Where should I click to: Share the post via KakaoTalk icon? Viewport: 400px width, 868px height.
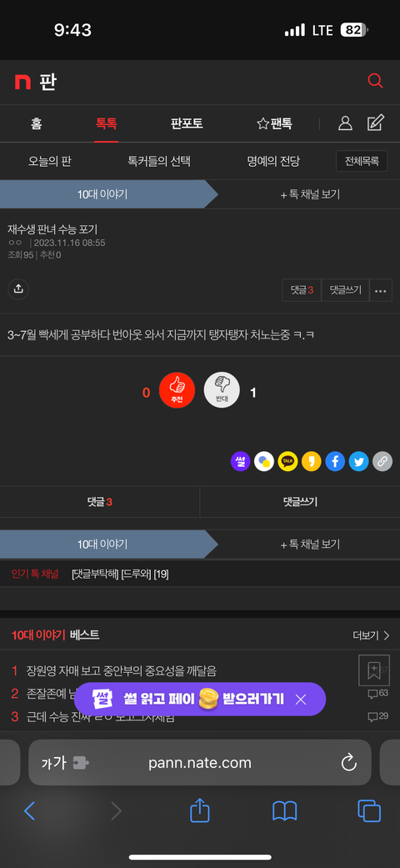point(287,461)
